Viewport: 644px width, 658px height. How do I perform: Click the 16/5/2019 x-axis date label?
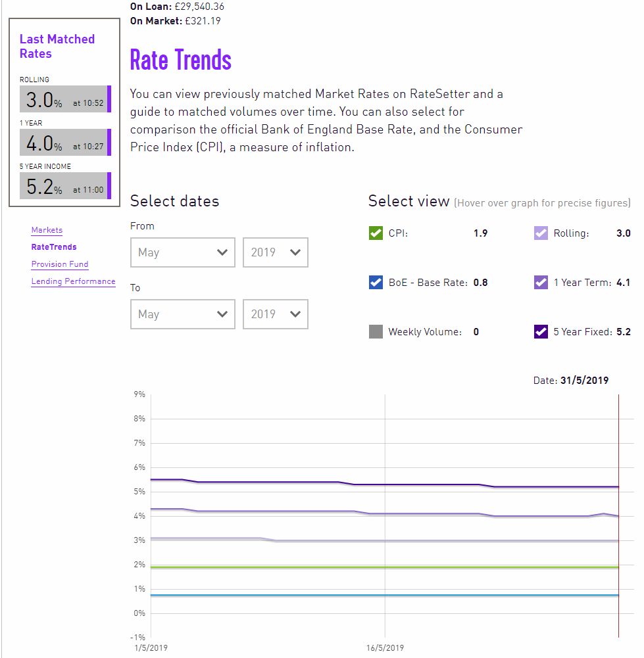click(x=385, y=648)
